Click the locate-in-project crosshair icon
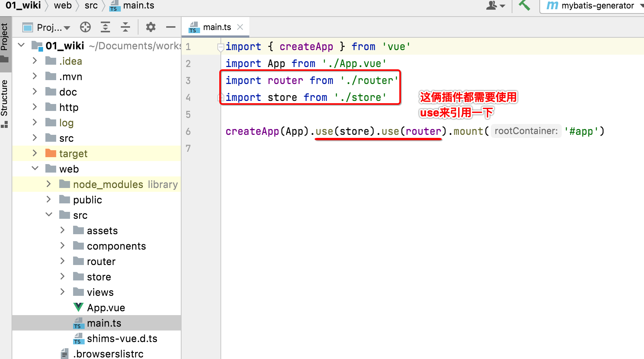 (85, 27)
